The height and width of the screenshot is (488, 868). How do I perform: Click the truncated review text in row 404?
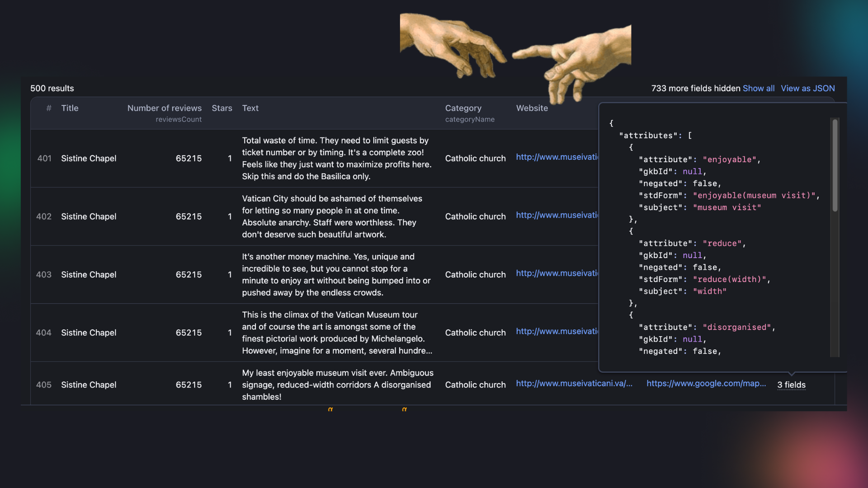(x=337, y=333)
